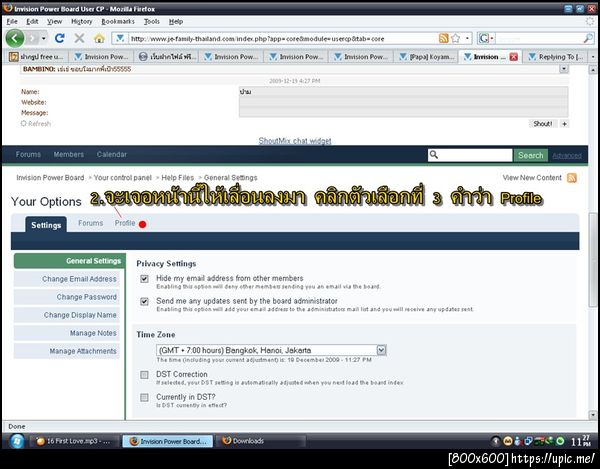Image resolution: width=600 pixels, height=469 pixels.
Task: Expand the shoutbox scroll dropdown arrow
Action: (x=564, y=69)
